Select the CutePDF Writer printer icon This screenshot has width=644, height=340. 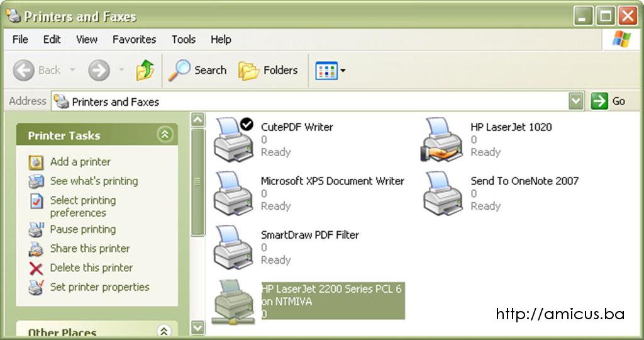[234, 140]
